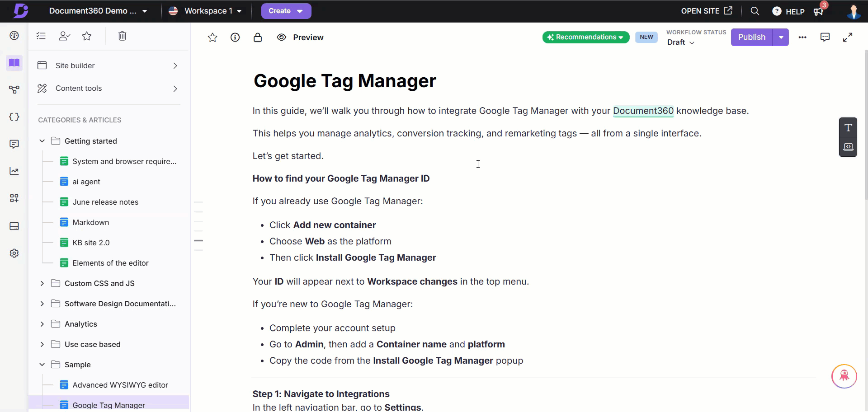The image size is (868, 412).
Task: Click the search magnifier icon
Action: pos(755,11)
